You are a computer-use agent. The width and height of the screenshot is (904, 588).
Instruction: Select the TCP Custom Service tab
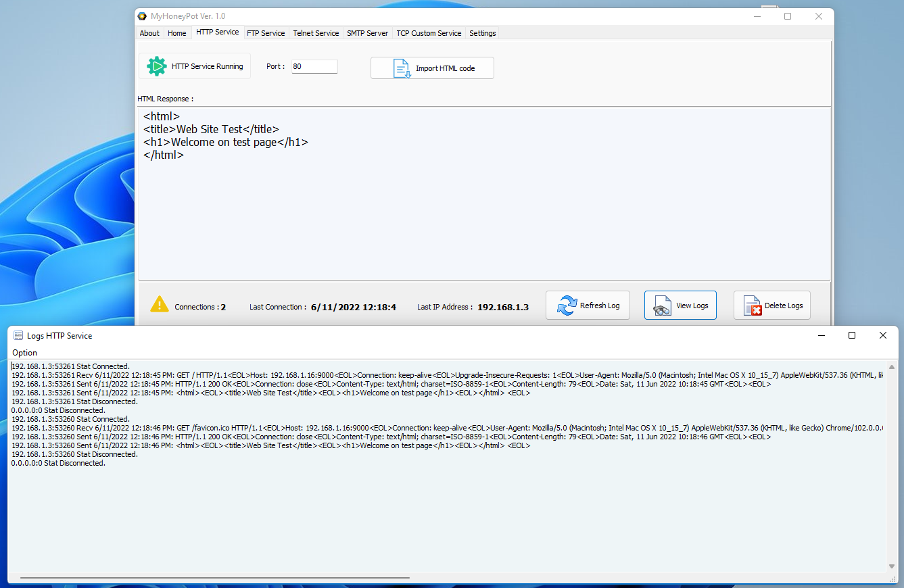coord(429,33)
